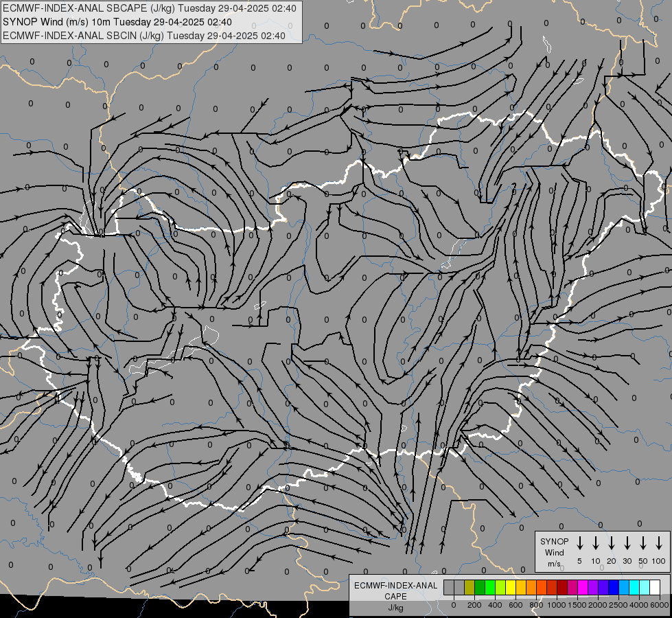This screenshot has width=672, height=618.
Task: Click the 4000 value on CAPE scale
Action: (639, 605)
